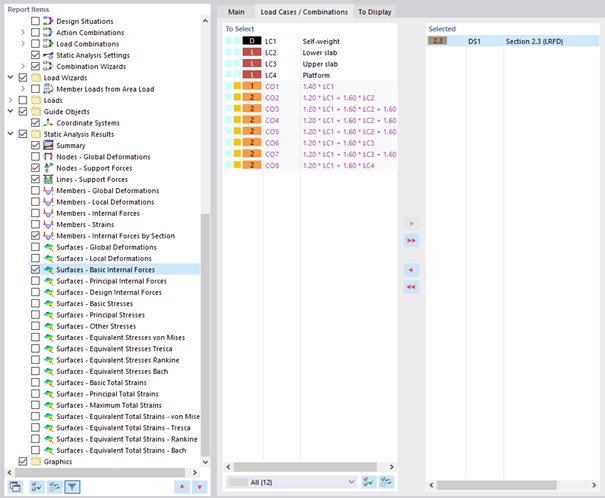Image resolution: width=605 pixels, height=498 pixels.
Task: Select the DS1 Section 2.3 (LRFD) row
Action: coord(513,41)
